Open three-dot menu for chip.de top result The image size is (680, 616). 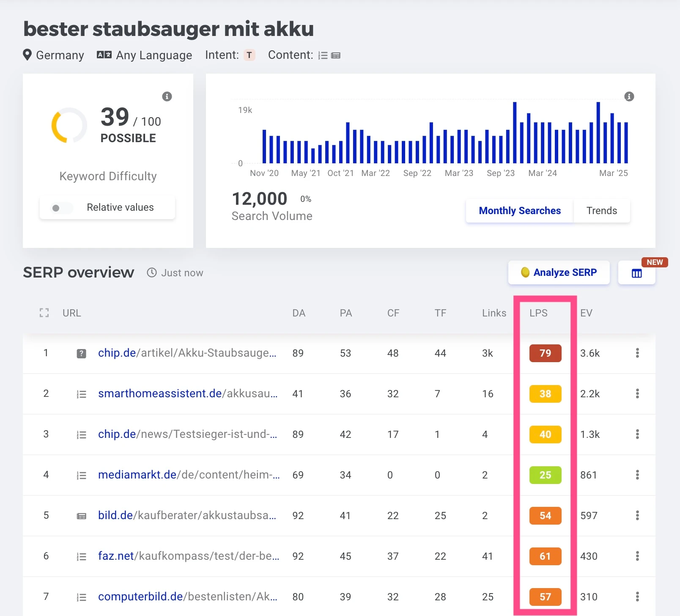[x=637, y=353]
